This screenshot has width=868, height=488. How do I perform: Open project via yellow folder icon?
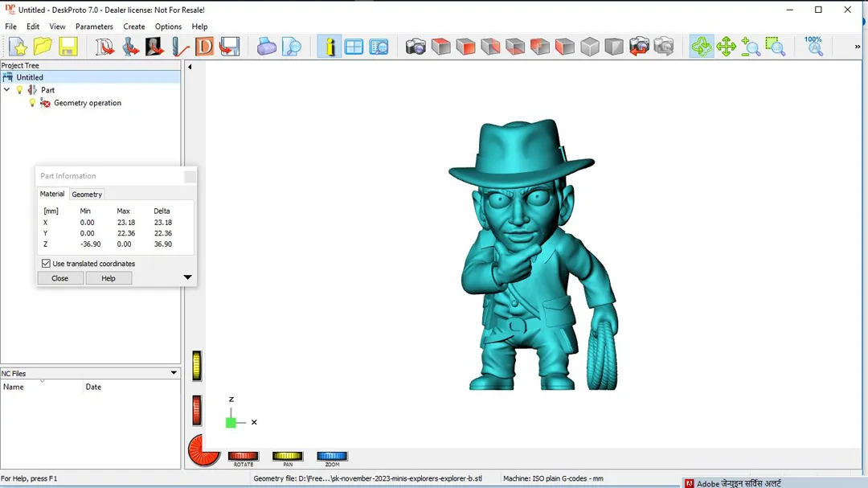click(x=43, y=47)
